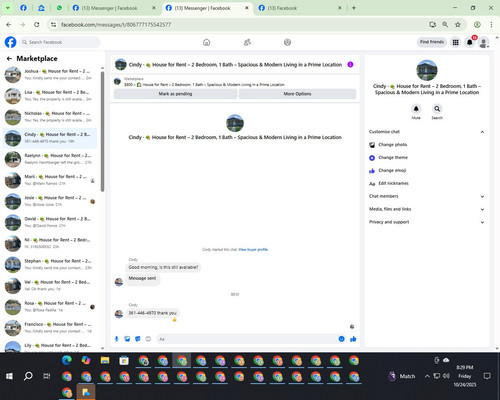
Task: Open the Facebook home logo
Action: pyautogui.click(x=10, y=42)
